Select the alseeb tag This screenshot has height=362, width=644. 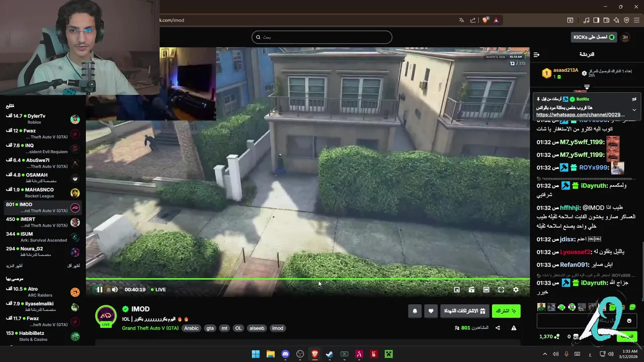click(257, 328)
